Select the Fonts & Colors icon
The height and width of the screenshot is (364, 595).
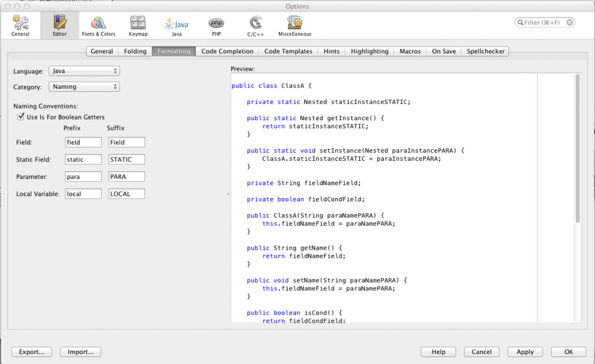tap(99, 25)
